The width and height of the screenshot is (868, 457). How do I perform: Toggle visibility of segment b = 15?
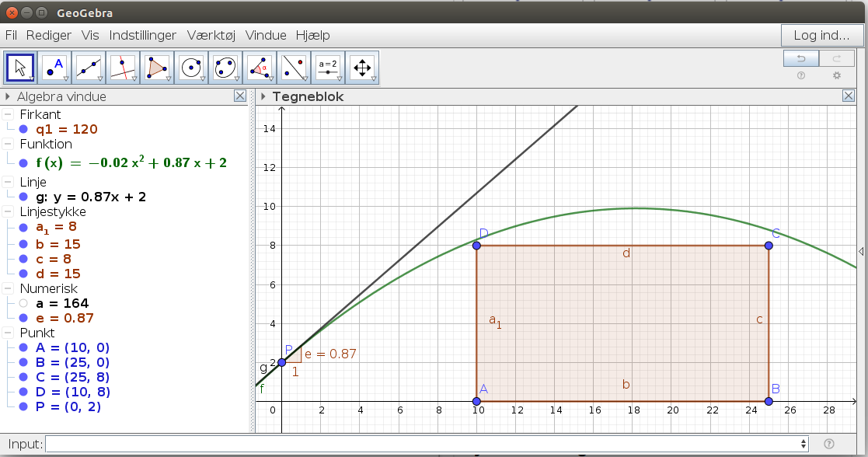[x=23, y=244]
